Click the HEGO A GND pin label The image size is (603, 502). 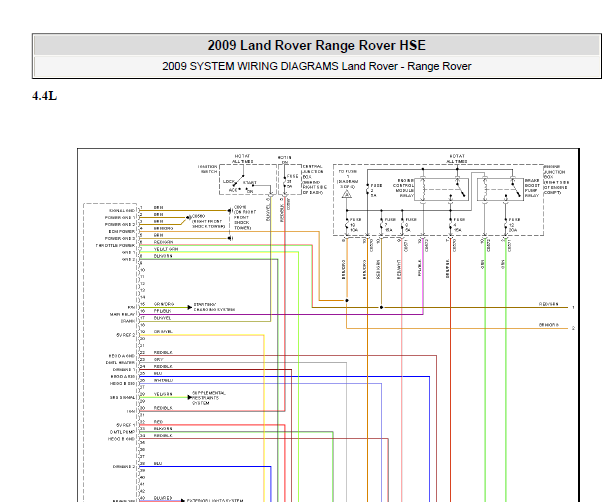pos(122,356)
